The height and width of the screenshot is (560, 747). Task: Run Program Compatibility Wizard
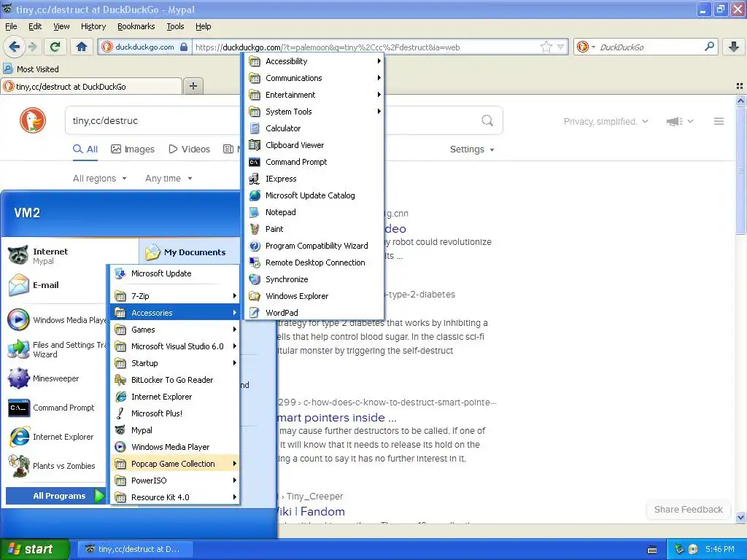point(314,246)
